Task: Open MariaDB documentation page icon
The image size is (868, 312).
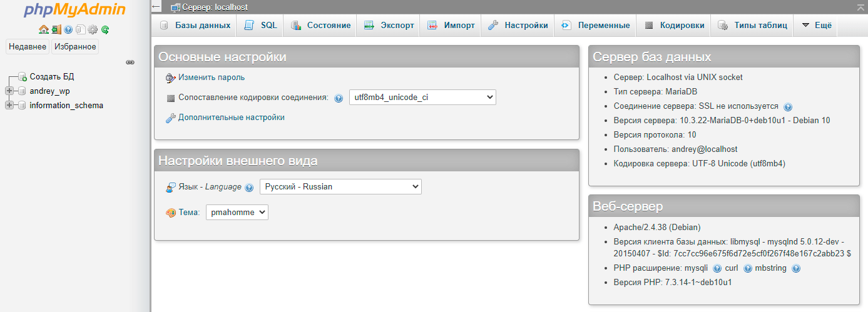Action: pyautogui.click(x=80, y=29)
